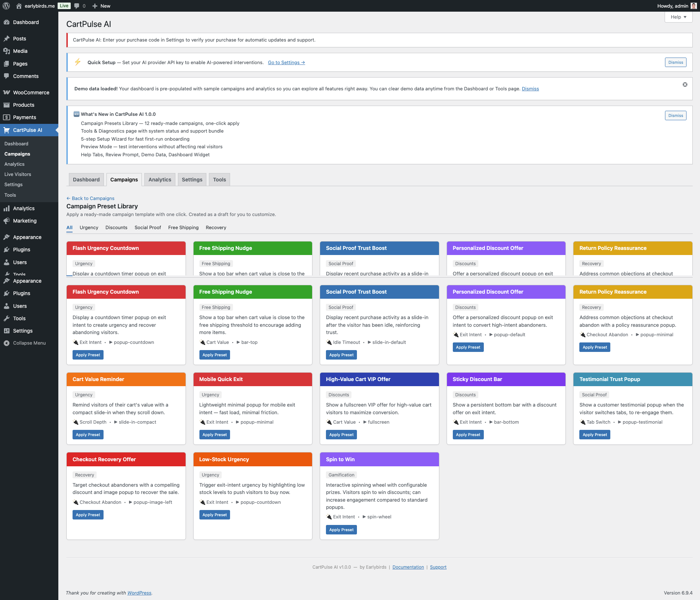The width and height of the screenshot is (700, 600).
Task: Click the comments bubble icon in admin bar
Action: (x=77, y=6)
